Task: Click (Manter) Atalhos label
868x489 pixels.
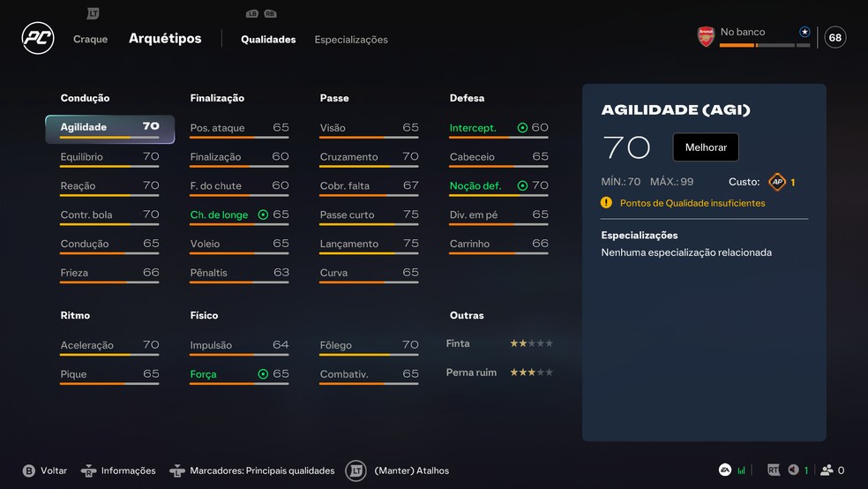Action: (x=412, y=470)
